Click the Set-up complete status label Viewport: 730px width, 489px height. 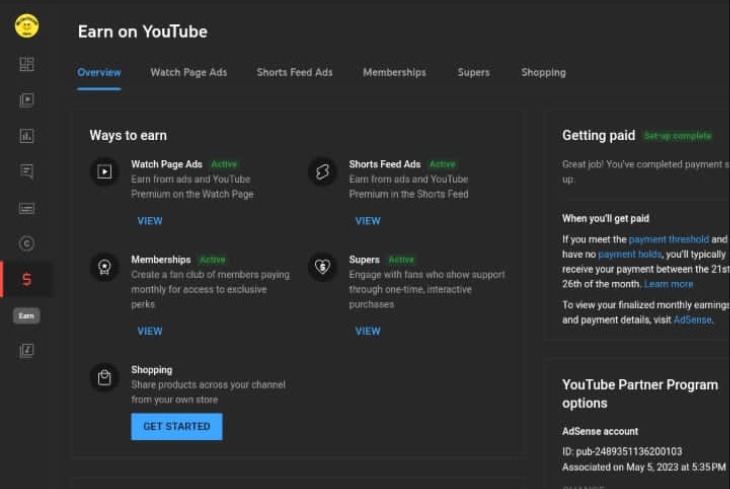[677, 136]
